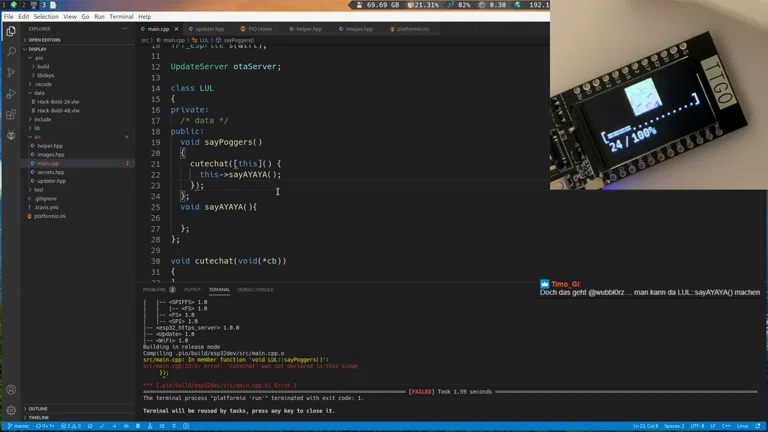768x432 pixels.
Task: Open the Source Control view
Action: pyautogui.click(x=11, y=72)
